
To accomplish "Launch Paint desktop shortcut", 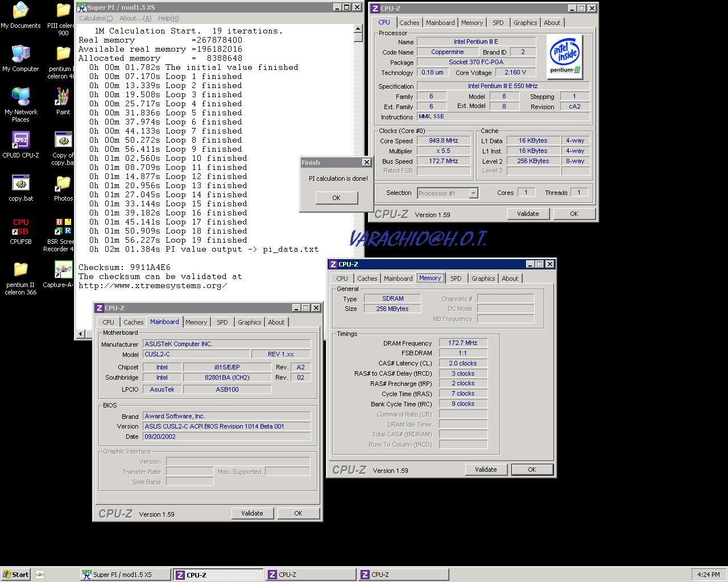I will [x=63, y=101].
